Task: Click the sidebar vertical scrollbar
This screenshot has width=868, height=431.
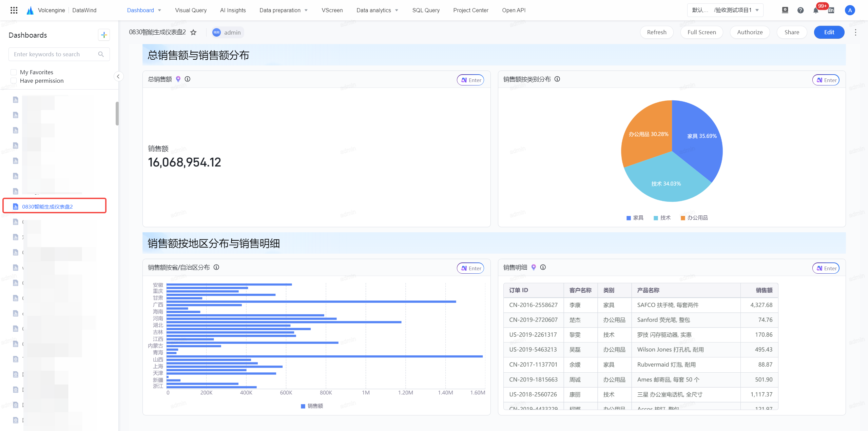Action: coord(117,114)
